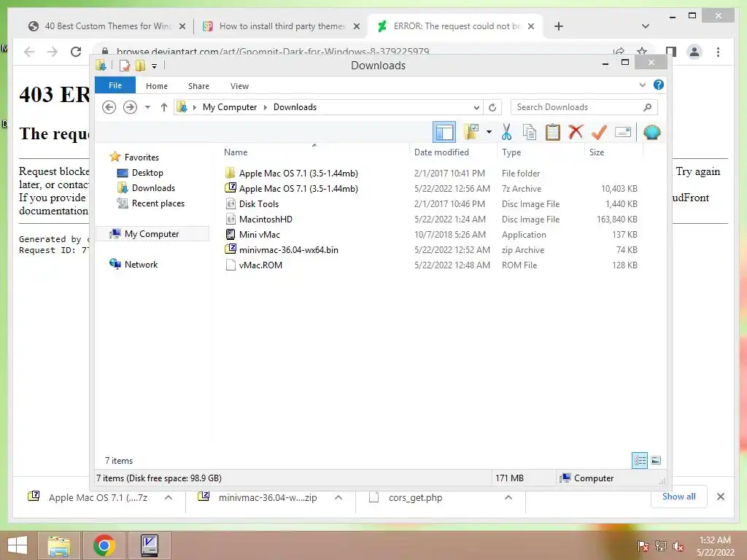Expand the arrow after My Computer breadcrumb
The width and height of the screenshot is (747, 560).
pyautogui.click(x=266, y=108)
